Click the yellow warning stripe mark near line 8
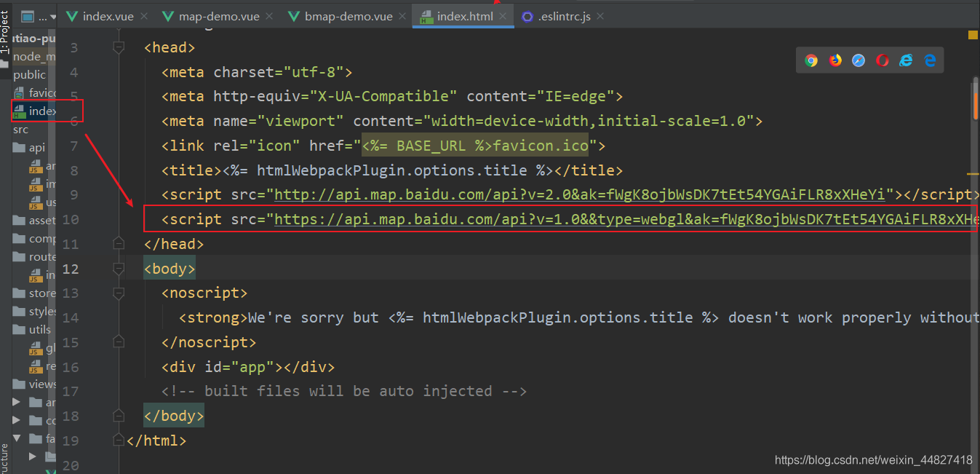The width and height of the screenshot is (980, 474). (973, 174)
